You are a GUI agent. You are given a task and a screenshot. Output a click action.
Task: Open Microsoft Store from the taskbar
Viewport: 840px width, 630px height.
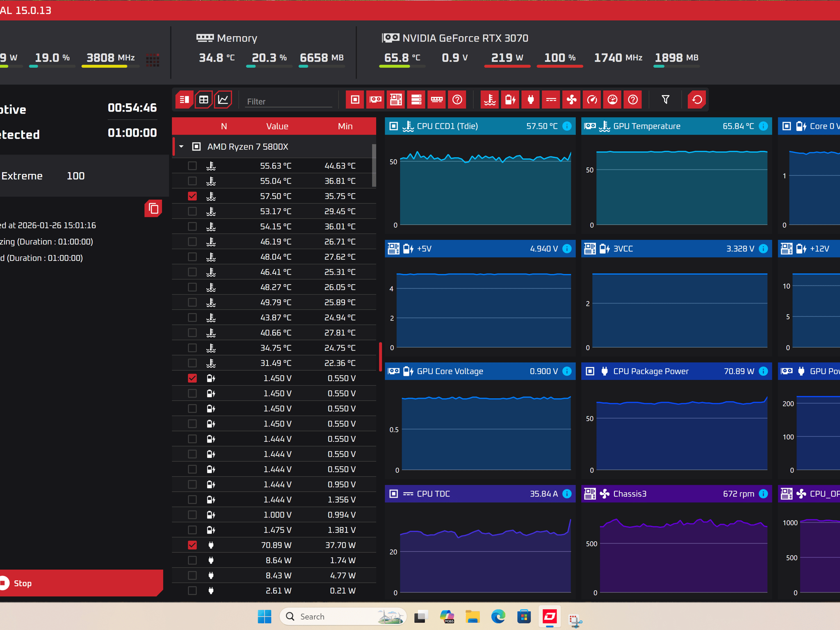tap(524, 616)
